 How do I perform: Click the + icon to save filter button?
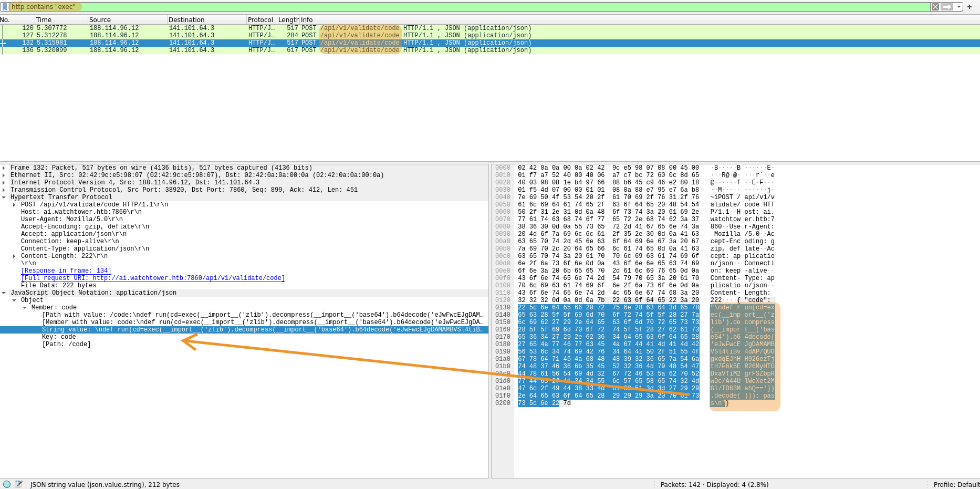click(x=969, y=6)
